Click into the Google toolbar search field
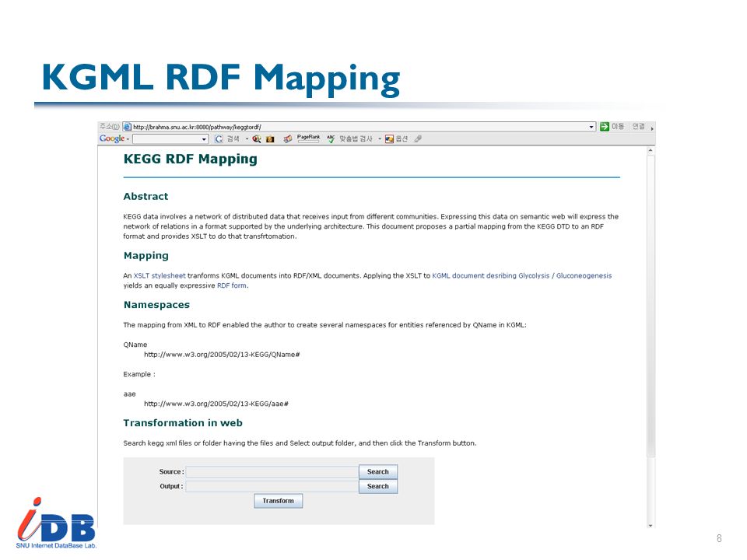Viewport: 747px width, 560px height. click(x=170, y=139)
